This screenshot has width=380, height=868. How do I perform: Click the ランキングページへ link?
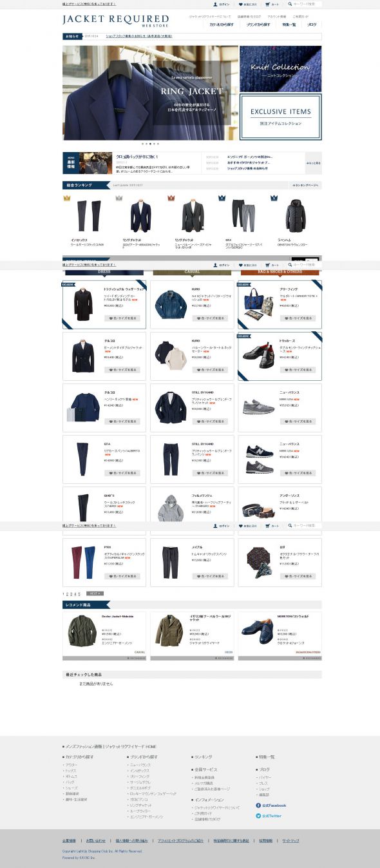tap(306, 185)
